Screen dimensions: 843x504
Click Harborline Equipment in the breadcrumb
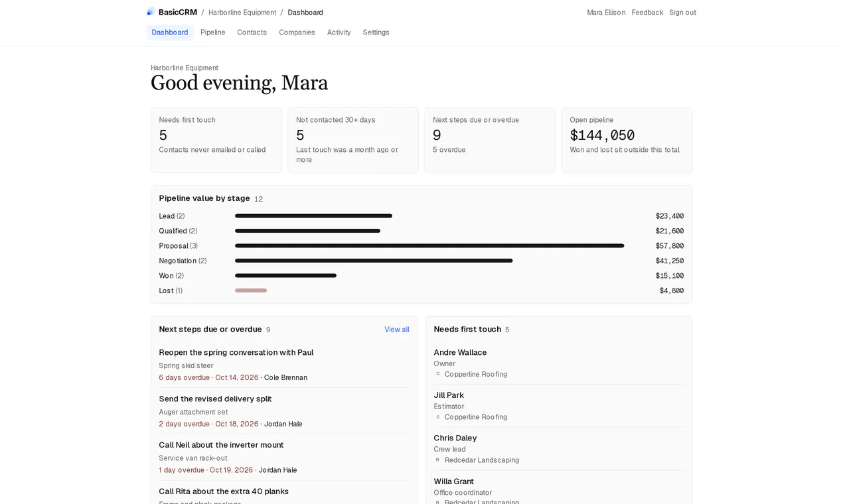[242, 13]
